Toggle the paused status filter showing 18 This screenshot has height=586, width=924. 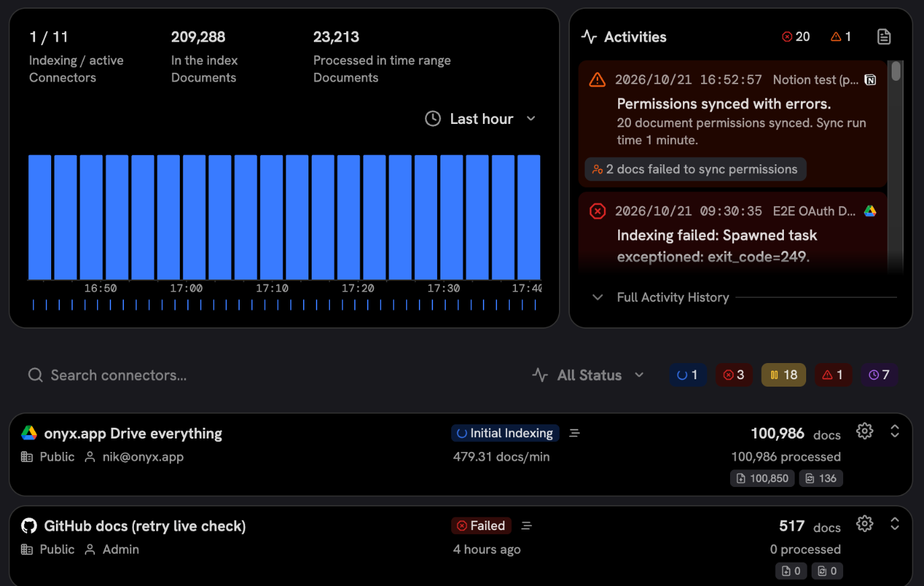[x=784, y=375]
